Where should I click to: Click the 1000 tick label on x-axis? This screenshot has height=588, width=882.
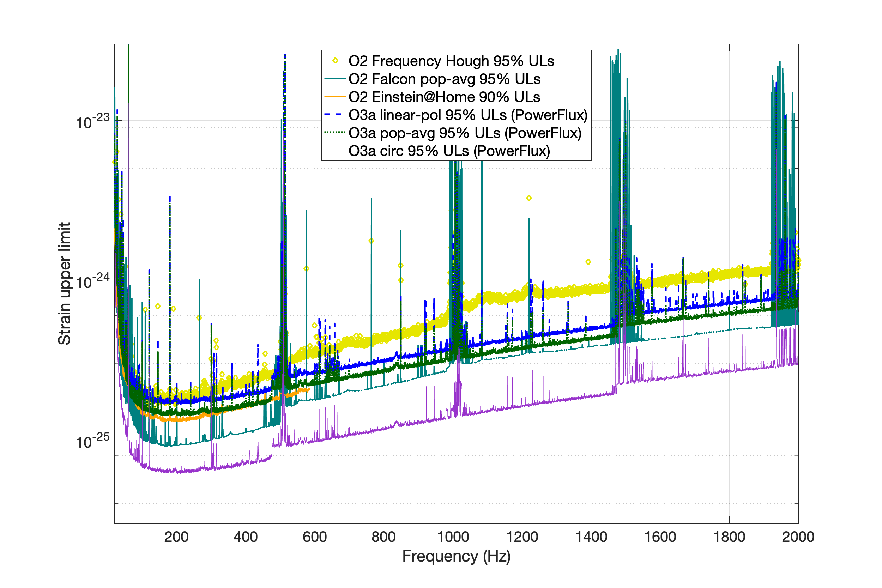[453, 537]
